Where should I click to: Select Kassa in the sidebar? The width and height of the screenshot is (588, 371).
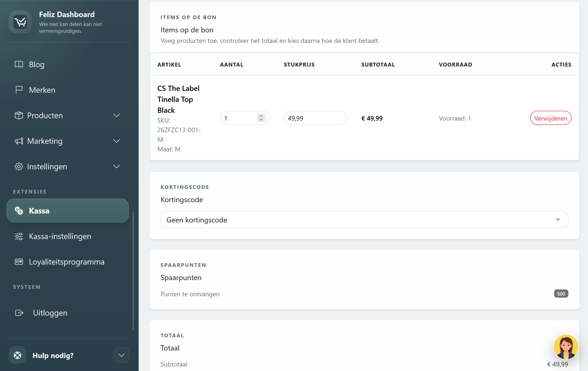click(67, 211)
